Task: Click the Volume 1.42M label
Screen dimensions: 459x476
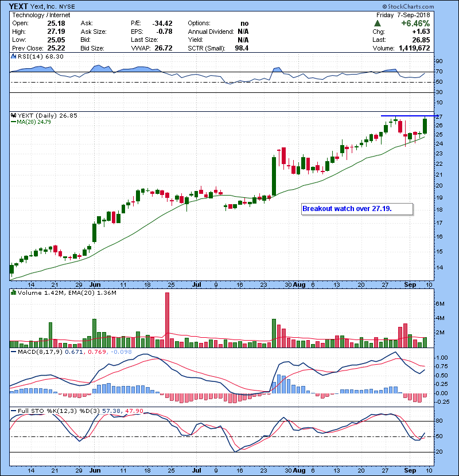Action: pos(41,292)
